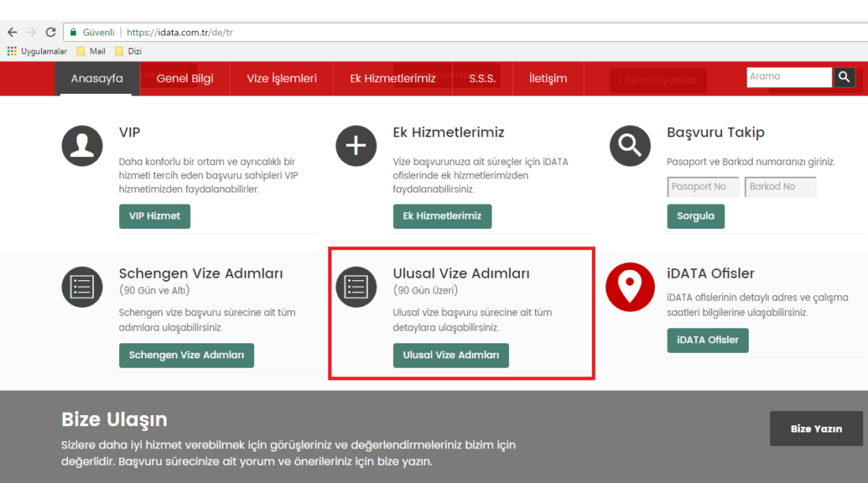Click the iDATA Ofisler red location pin

(630, 287)
